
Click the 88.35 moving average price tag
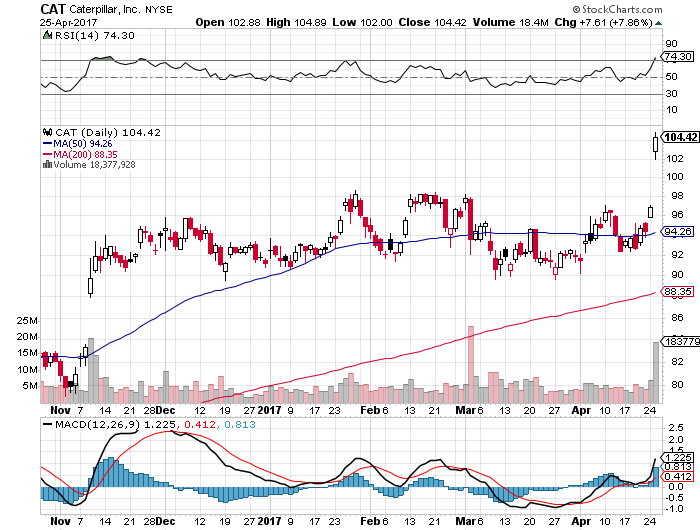click(678, 292)
